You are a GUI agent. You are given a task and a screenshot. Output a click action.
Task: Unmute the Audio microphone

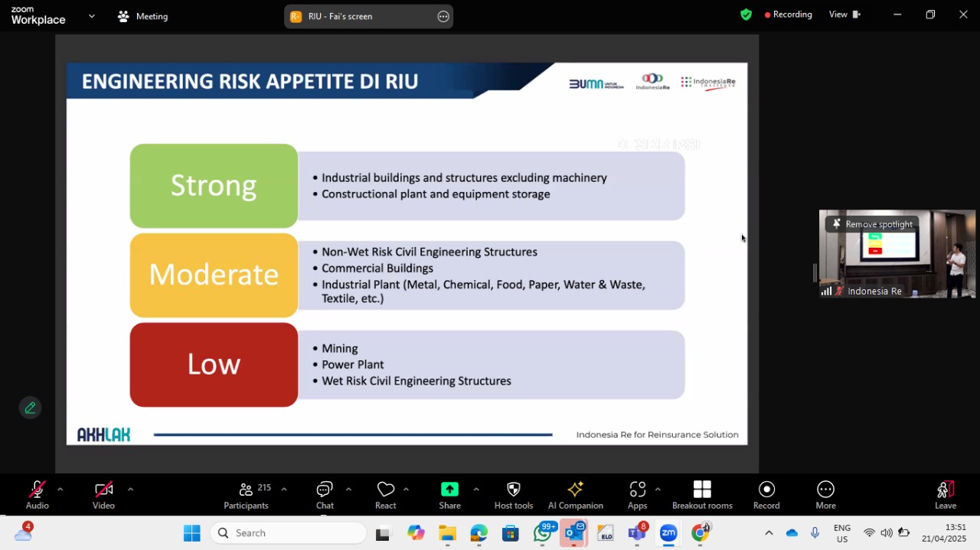click(x=37, y=495)
